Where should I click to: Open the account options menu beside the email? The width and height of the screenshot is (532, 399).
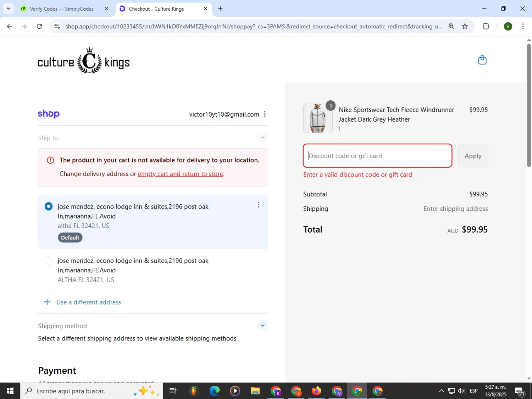[265, 114]
